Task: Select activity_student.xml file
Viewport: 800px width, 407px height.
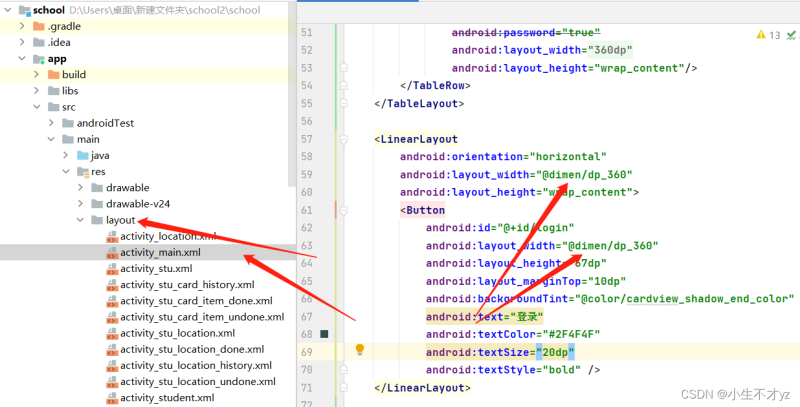Action: pyautogui.click(x=167, y=398)
